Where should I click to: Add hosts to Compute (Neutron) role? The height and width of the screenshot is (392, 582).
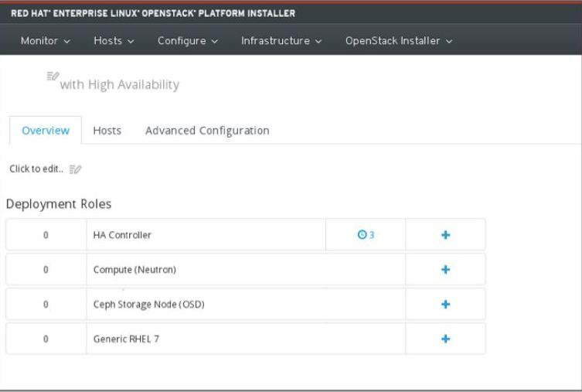pyautogui.click(x=445, y=270)
